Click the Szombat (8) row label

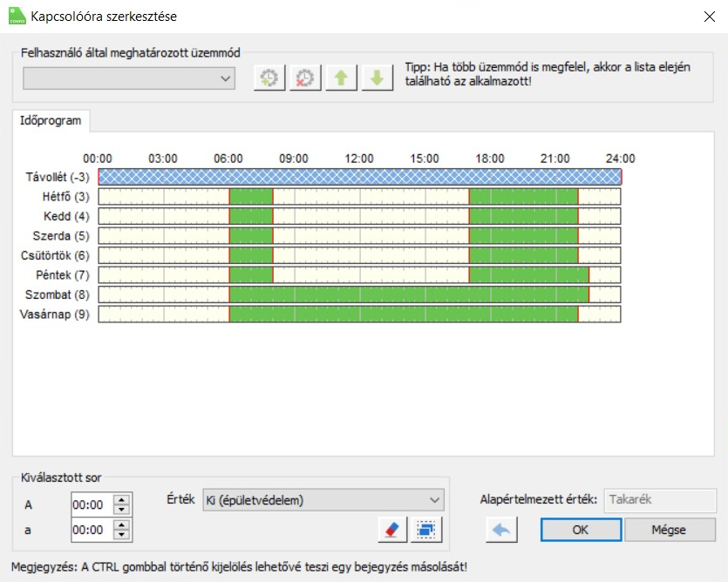(58, 294)
